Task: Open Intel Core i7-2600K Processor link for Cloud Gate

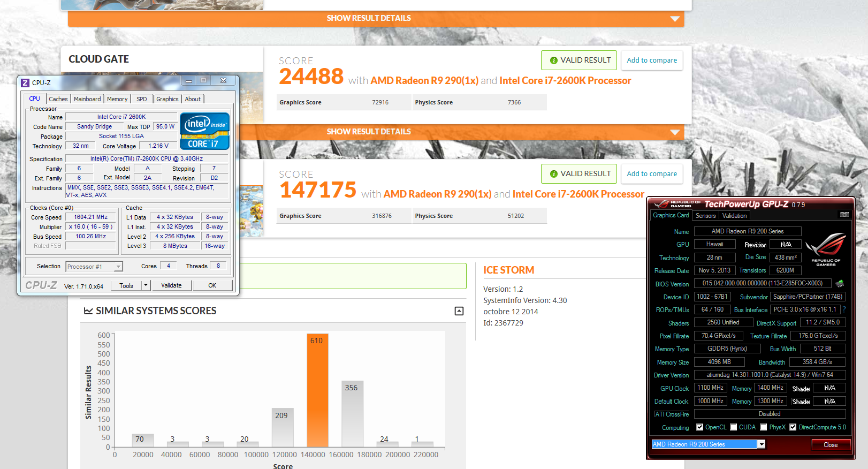Action: [x=565, y=81]
